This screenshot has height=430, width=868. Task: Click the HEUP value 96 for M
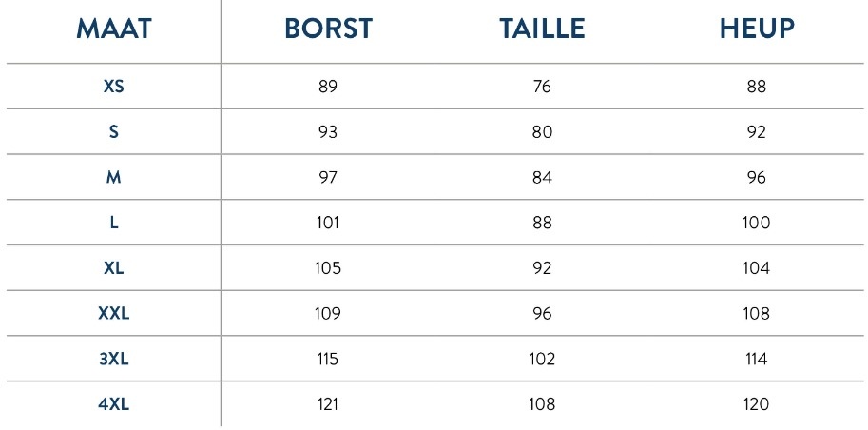pos(757,177)
